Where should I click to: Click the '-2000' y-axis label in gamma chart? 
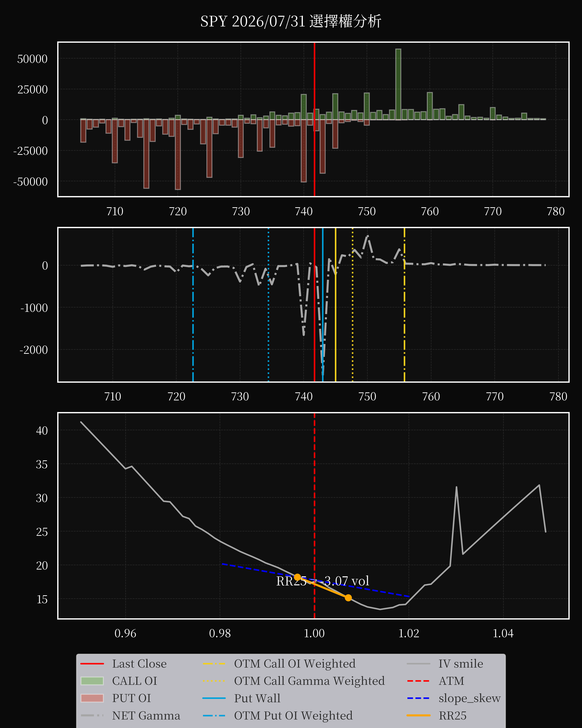[x=34, y=350]
